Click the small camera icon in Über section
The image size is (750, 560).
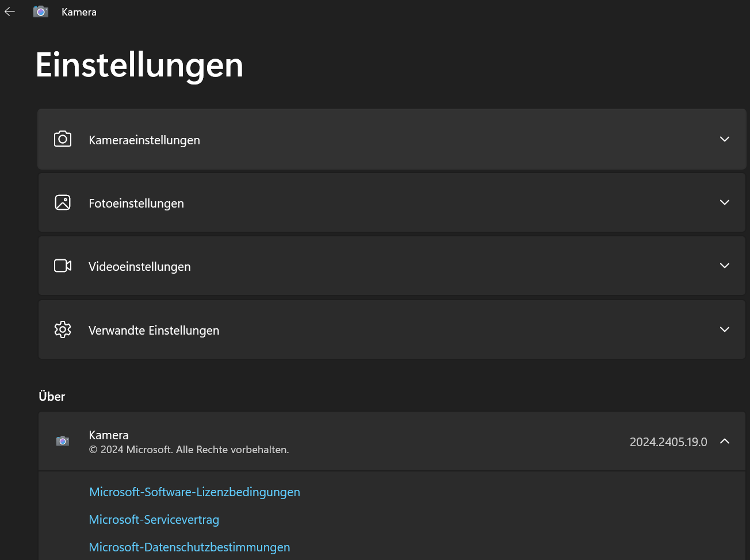(x=63, y=441)
